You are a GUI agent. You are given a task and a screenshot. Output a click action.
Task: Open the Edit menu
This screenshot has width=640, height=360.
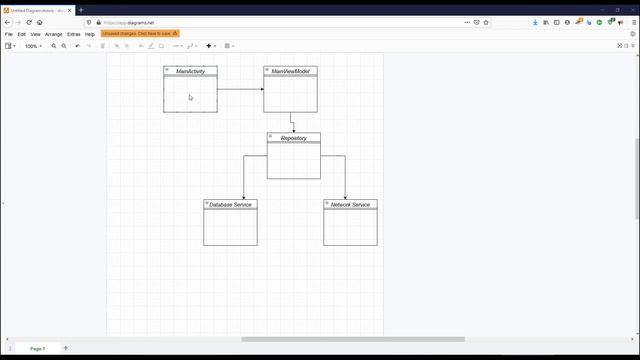22,34
